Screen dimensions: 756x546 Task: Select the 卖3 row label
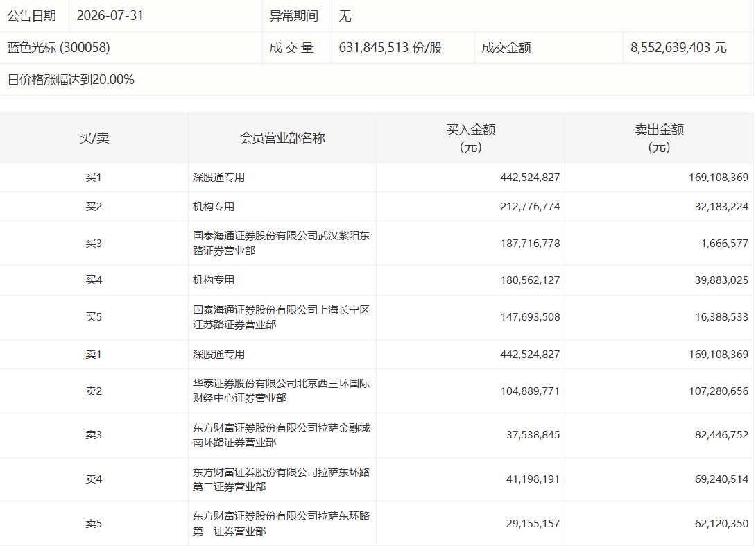point(94,435)
